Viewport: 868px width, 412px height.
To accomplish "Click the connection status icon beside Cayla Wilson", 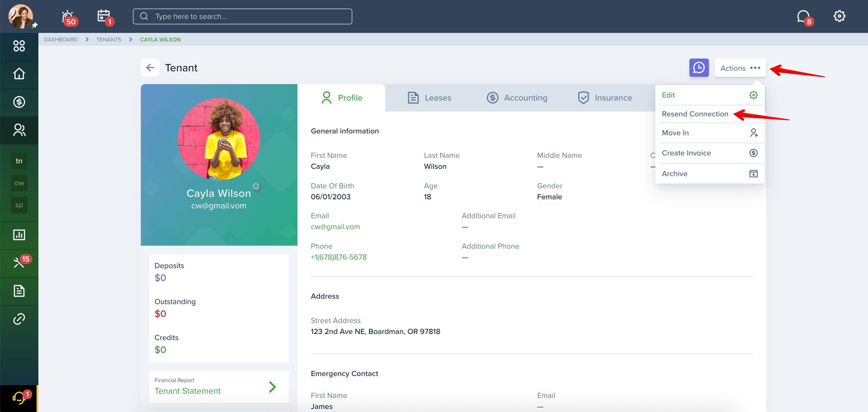I will pos(257,187).
